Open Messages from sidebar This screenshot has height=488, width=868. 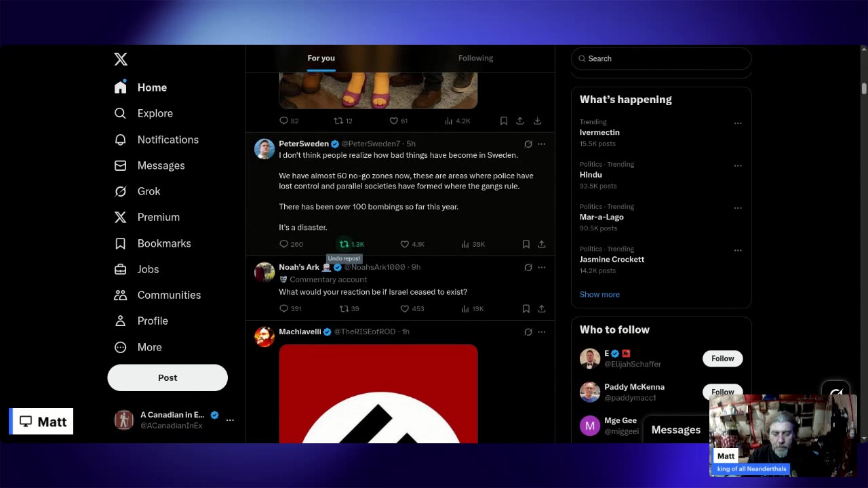coord(149,165)
